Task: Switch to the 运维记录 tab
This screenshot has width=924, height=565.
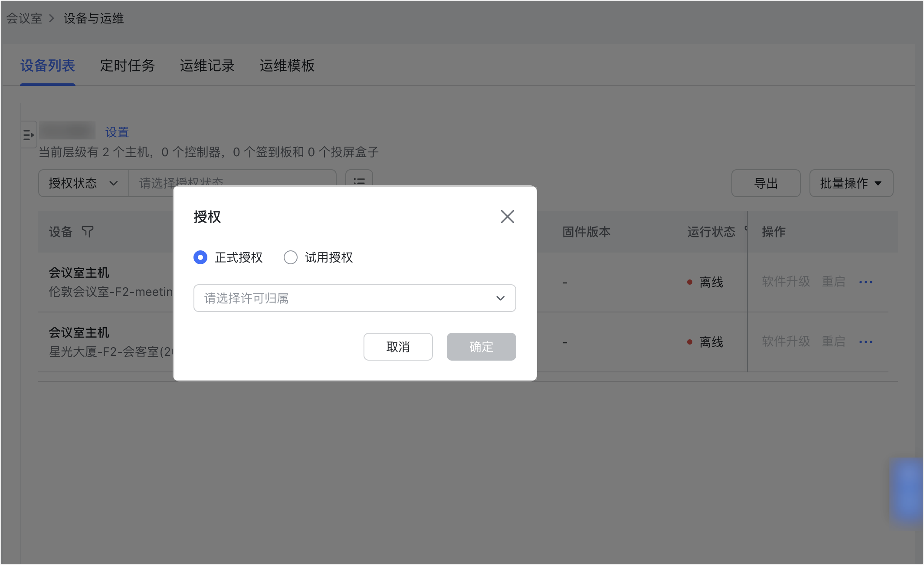Action: click(x=207, y=66)
